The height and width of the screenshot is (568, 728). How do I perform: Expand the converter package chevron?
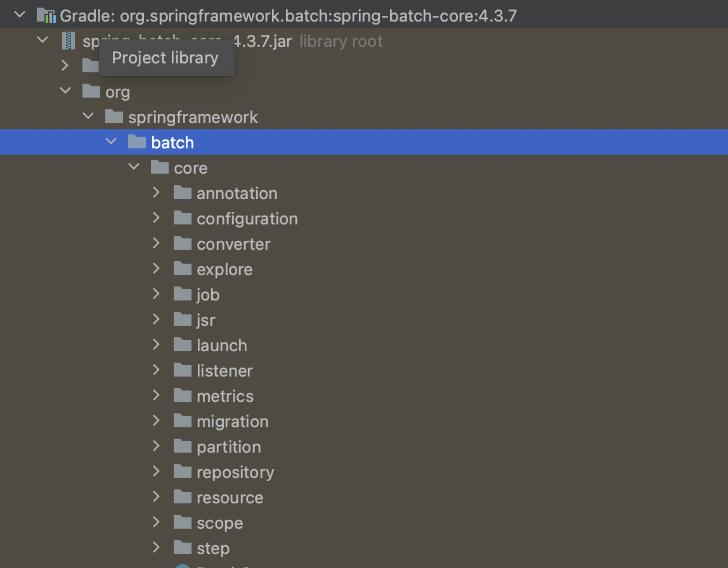pos(156,243)
